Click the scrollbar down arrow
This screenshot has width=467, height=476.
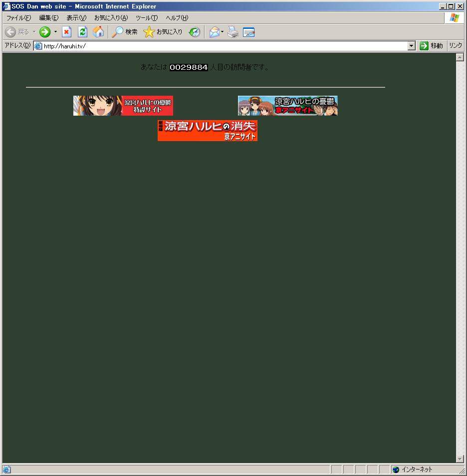[x=460, y=459]
